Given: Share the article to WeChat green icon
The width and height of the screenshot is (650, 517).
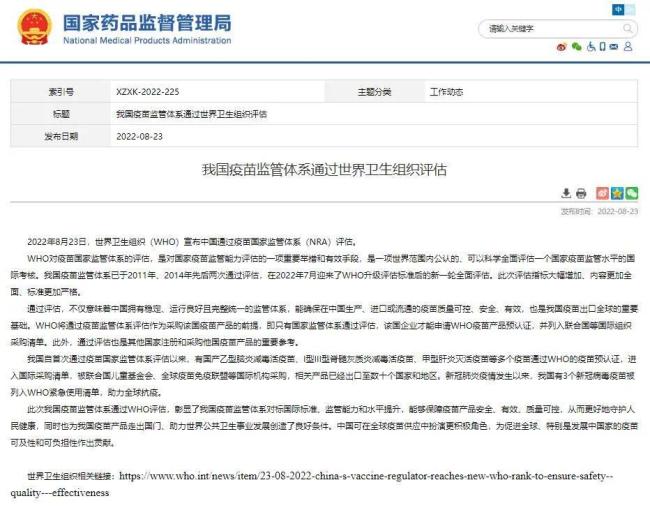Looking at the screenshot, I should (632, 193).
